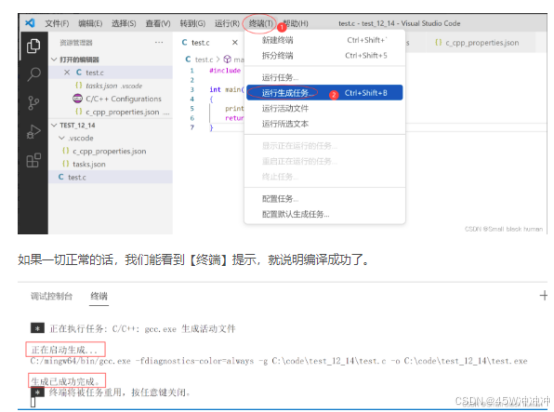Image resolution: width=554 pixels, height=412 pixels.
Task: Click the #include code line
Action: coord(225,70)
